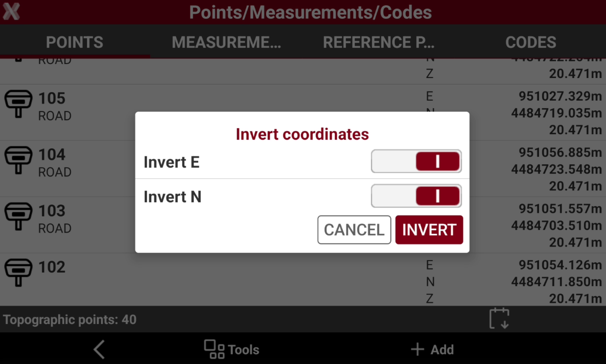Close the screen with X icon
The height and width of the screenshot is (364, 606).
tap(11, 12)
